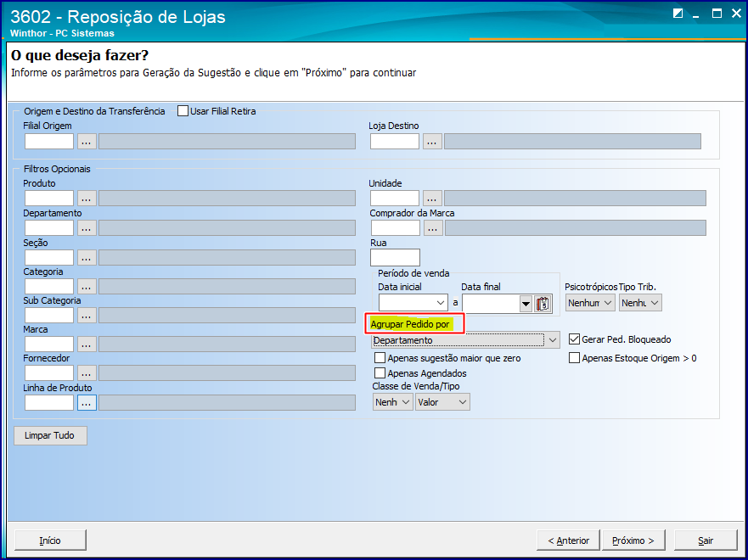Go back with Anterior button
This screenshot has height=560, width=748.
(568, 540)
